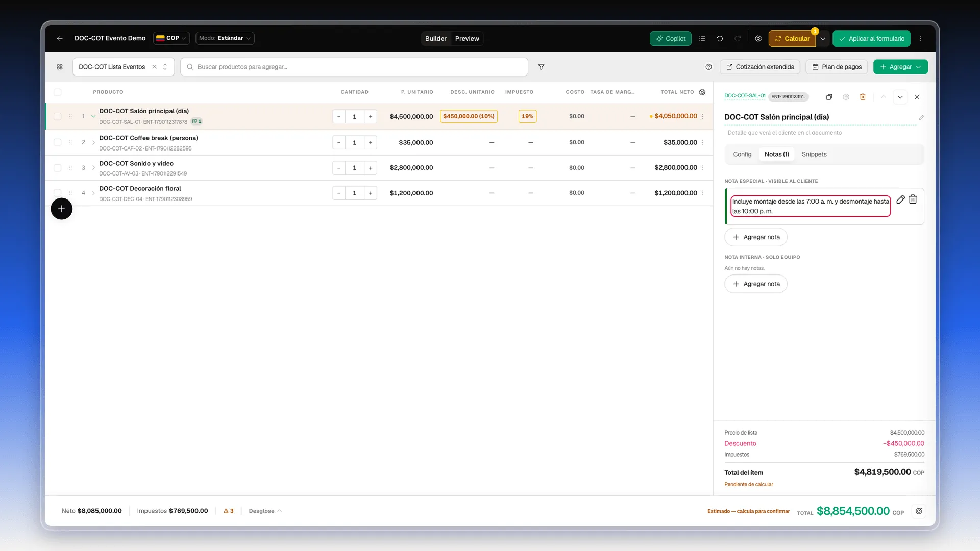Open the grid view icon beside list selector

60,67
